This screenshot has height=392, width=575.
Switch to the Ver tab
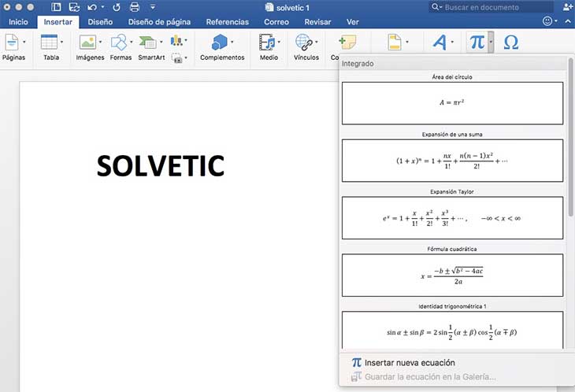coord(353,22)
